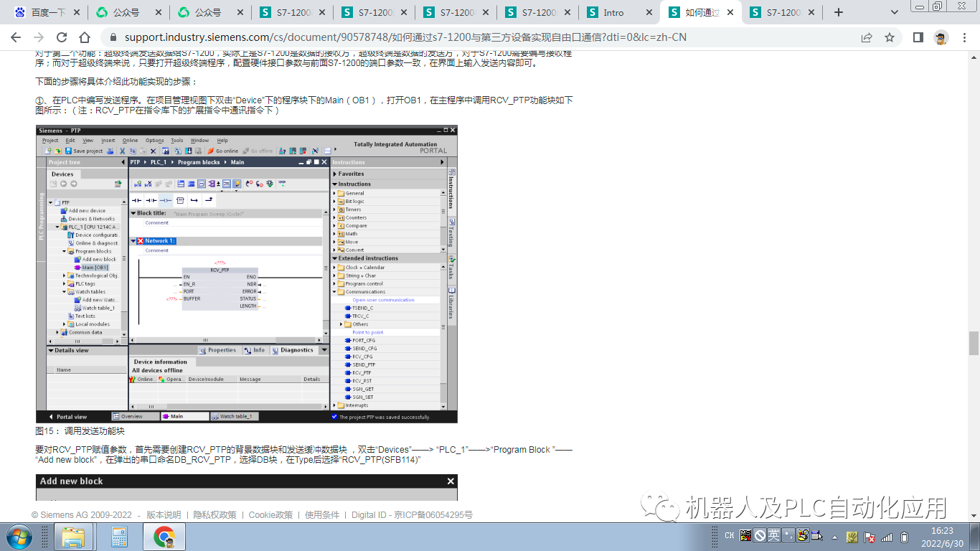Open Chrome's side panel icon

point(918,37)
